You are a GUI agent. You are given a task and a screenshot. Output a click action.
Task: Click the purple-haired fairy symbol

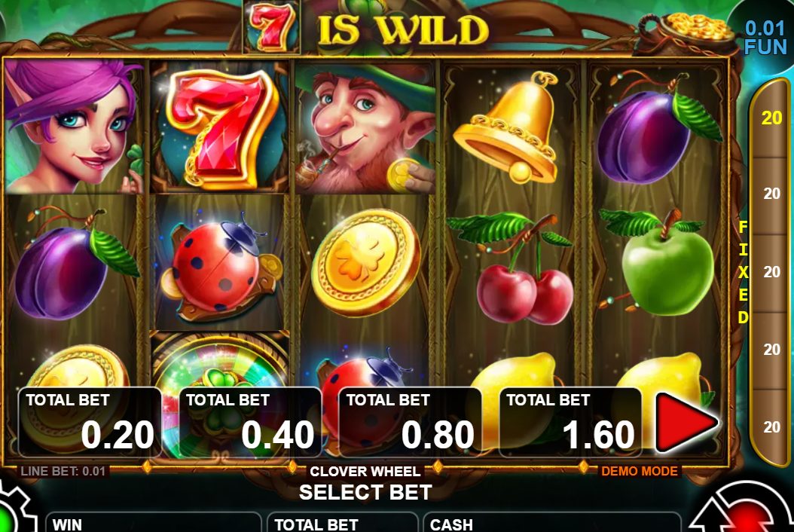coord(73,127)
